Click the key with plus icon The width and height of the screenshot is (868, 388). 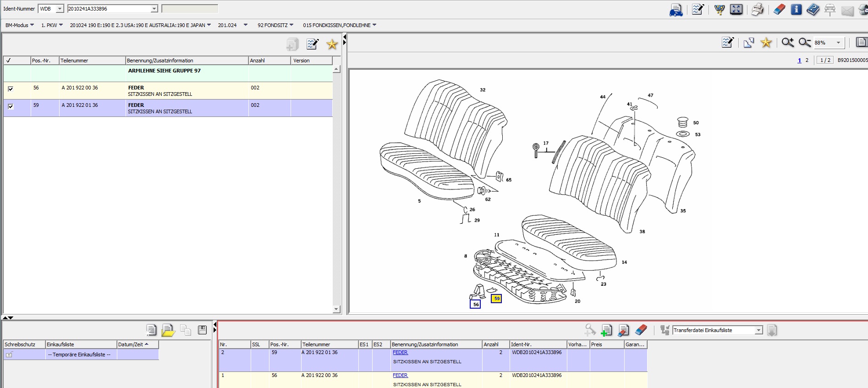590,330
